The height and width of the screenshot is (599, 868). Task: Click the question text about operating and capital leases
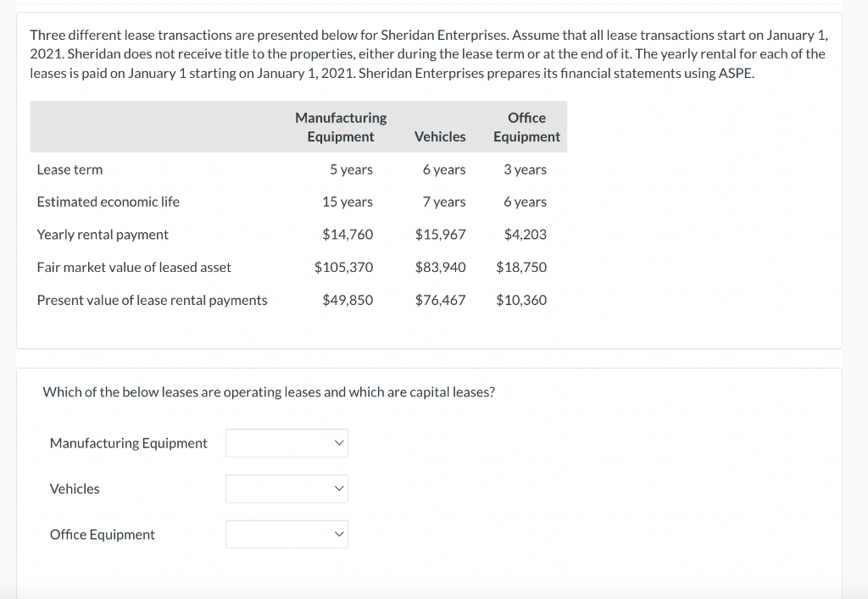click(x=269, y=392)
